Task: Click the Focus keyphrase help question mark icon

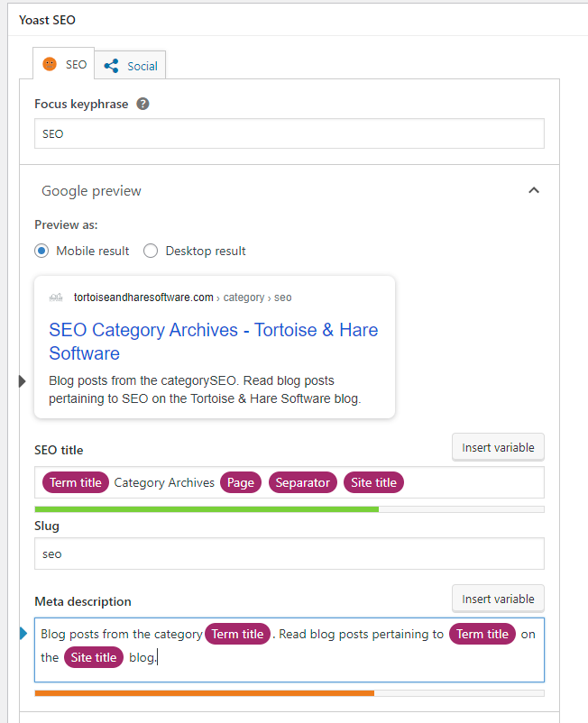Action: pyautogui.click(x=143, y=104)
